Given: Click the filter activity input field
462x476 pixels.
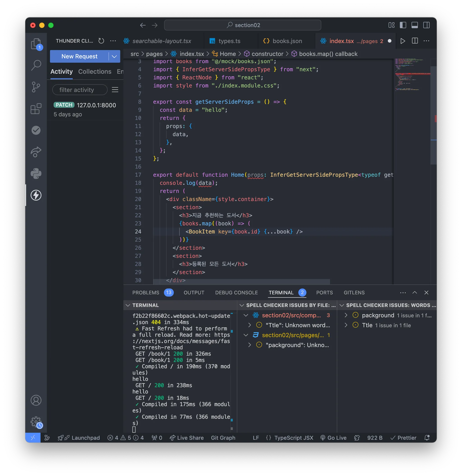Looking at the screenshot, I should click(80, 90).
